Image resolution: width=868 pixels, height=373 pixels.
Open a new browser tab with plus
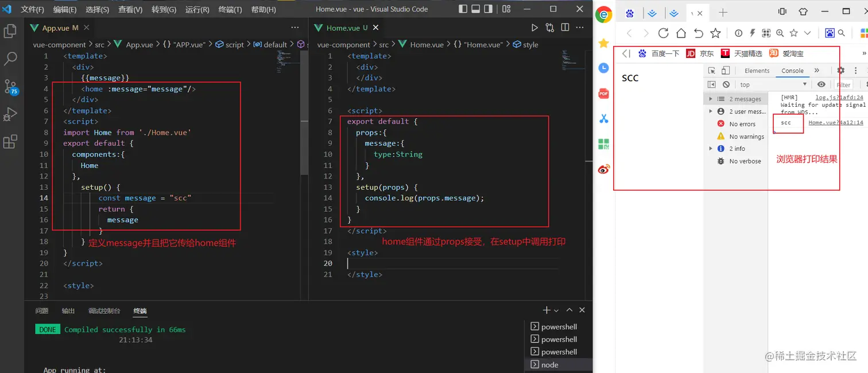723,13
